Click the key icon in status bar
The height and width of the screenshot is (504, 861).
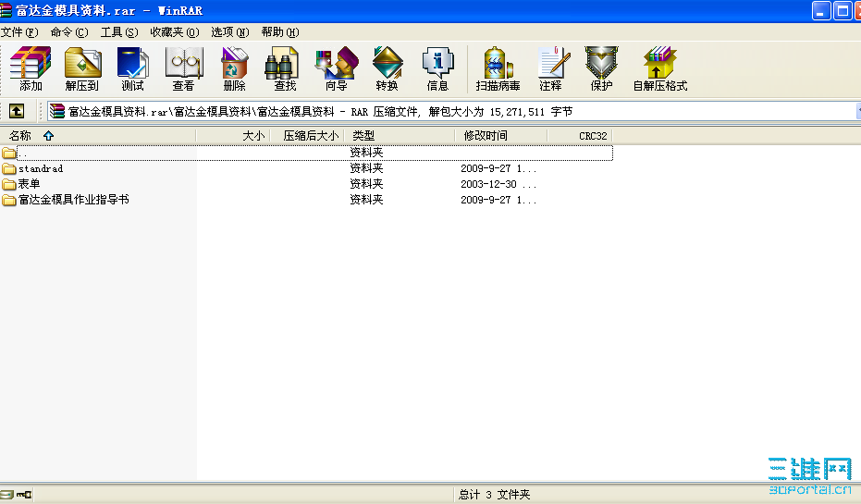[x=24, y=495]
